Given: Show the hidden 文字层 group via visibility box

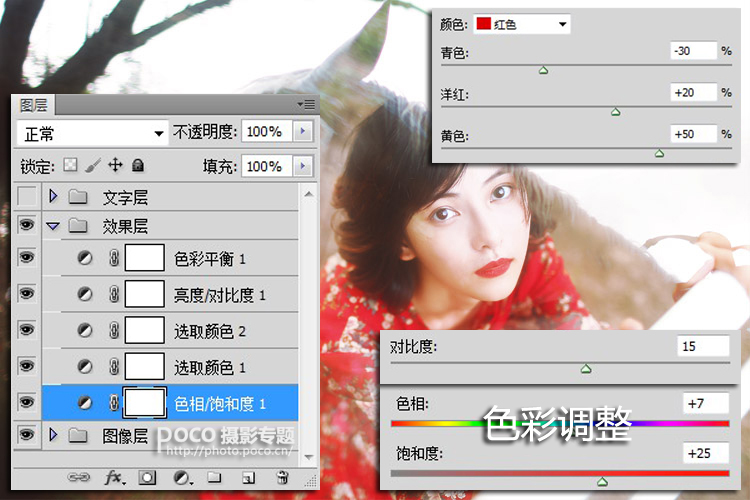Looking at the screenshot, I should coord(27,196).
